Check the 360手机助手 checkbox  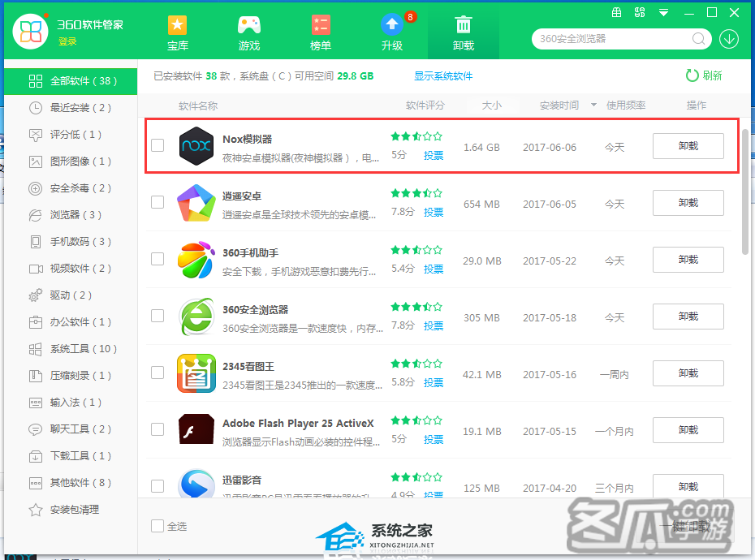pos(157,259)
